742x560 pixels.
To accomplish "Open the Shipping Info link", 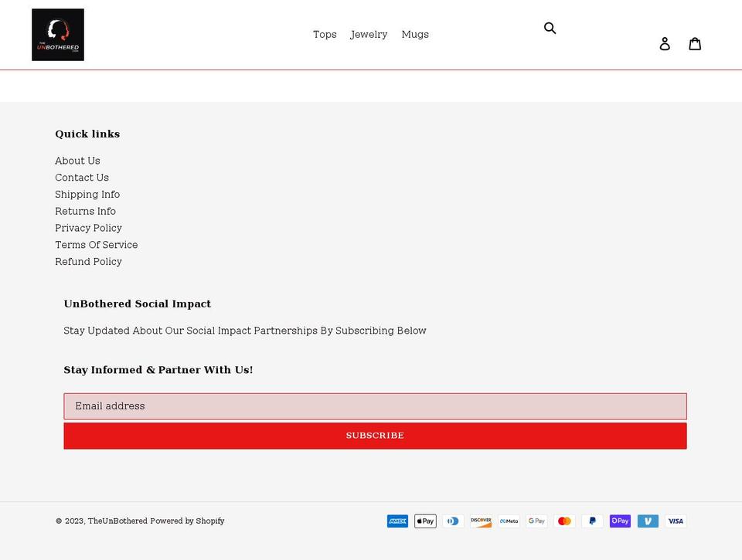I will [87, 195].
